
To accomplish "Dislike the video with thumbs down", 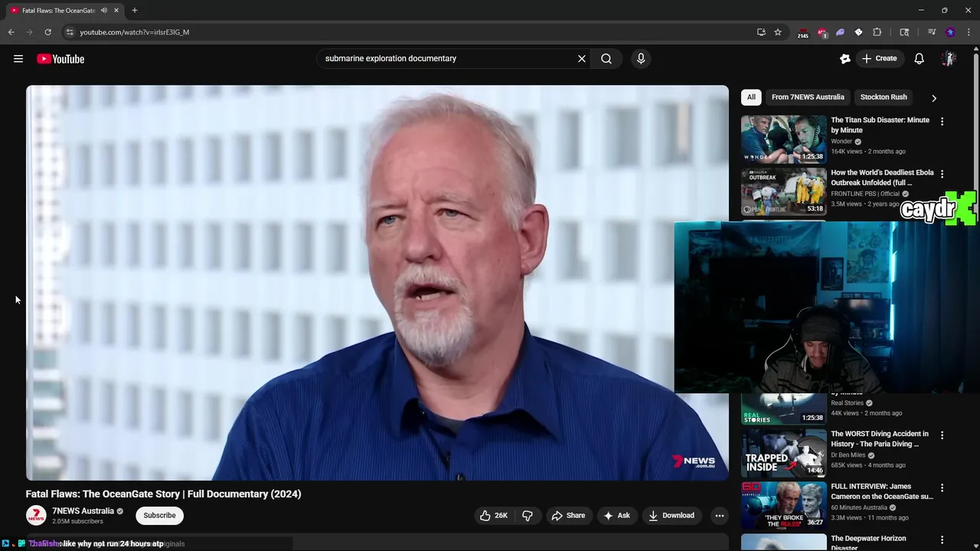I will 528,516.
